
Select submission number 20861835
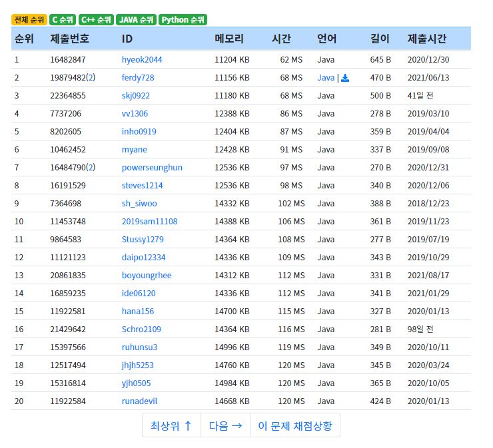67,275
